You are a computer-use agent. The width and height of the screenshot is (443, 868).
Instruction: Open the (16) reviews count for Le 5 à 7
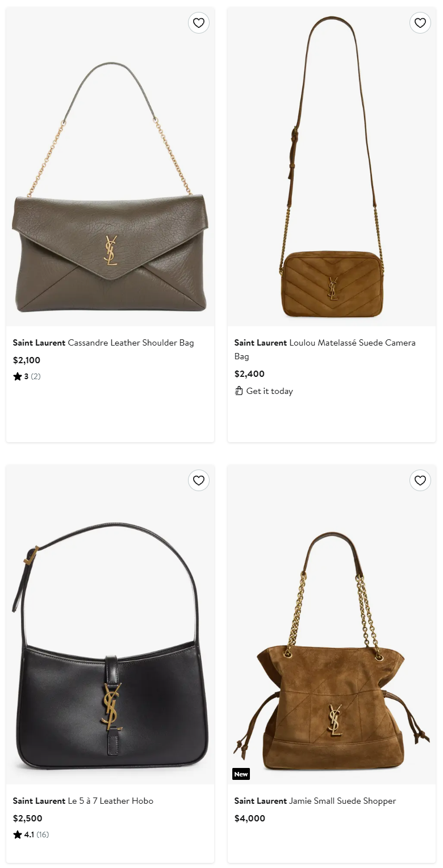(43, 834)
